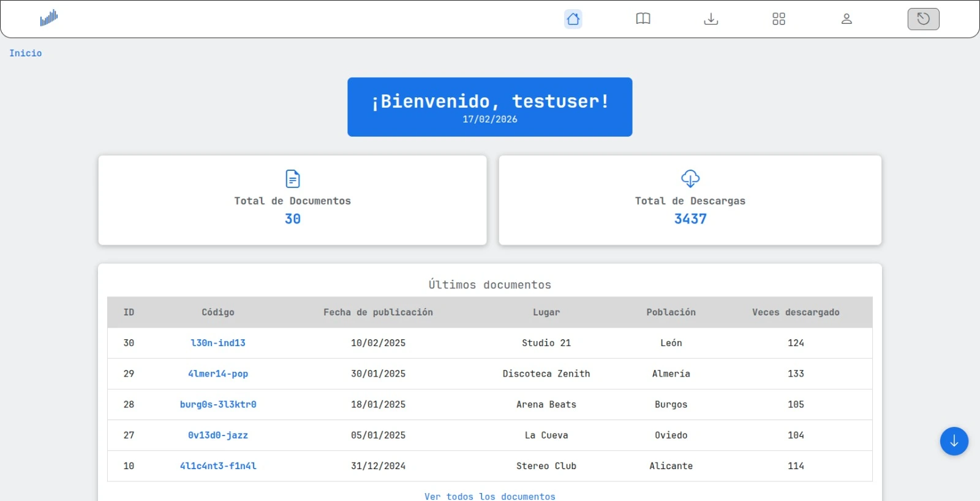Click the Últimos documentos heading

(490, 285)
